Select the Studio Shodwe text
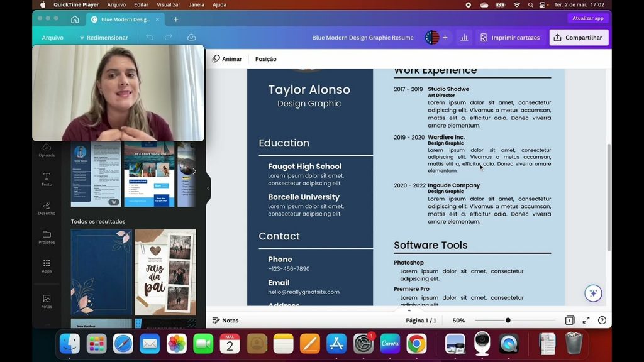644x362 pixels. click(448, 89)
